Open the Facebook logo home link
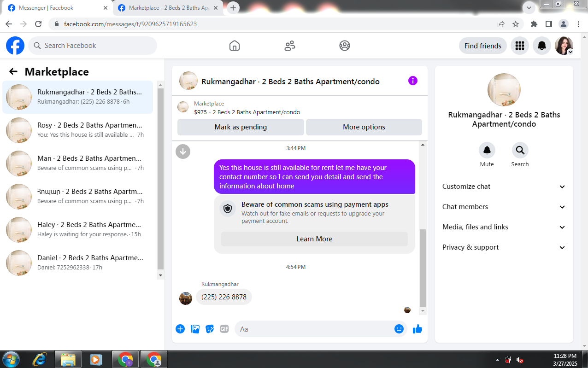The height and width of the screenshot is (368, 588). (15, 46)
